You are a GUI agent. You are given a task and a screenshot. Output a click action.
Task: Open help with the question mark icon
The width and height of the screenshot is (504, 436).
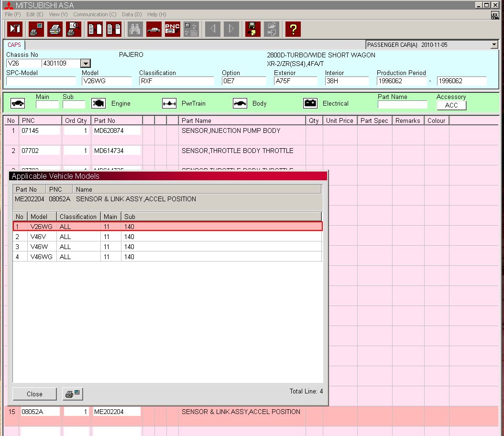tap(293, 29)
